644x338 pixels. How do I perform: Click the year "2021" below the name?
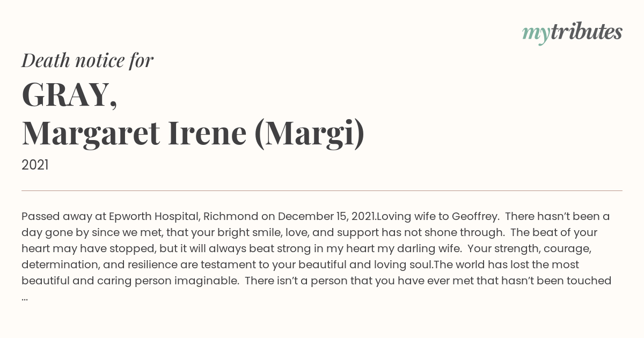(x=35, y=165)
